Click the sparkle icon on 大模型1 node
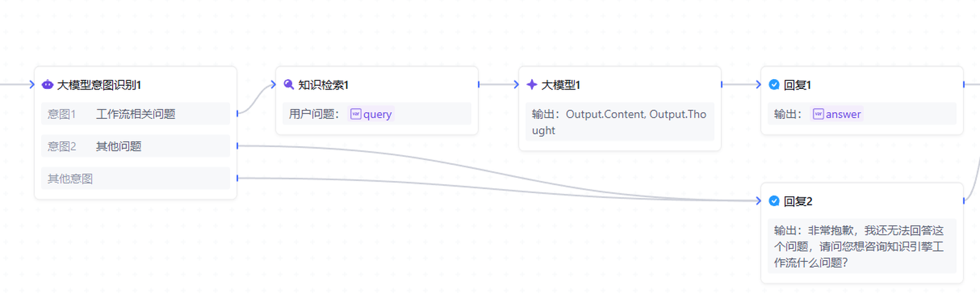The width and height of the screenshot is (980, 303). click(532, 85)
